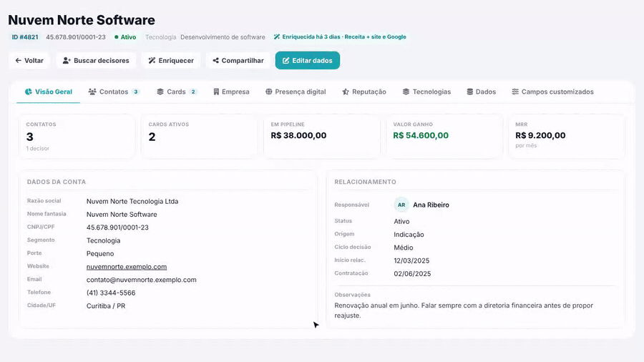Click the Cards ativos summary card
The image size is (644, 362).
[199, 137]
